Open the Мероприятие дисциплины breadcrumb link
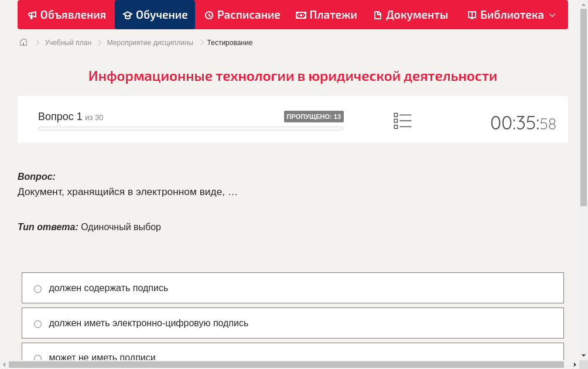 coord(150,42)
